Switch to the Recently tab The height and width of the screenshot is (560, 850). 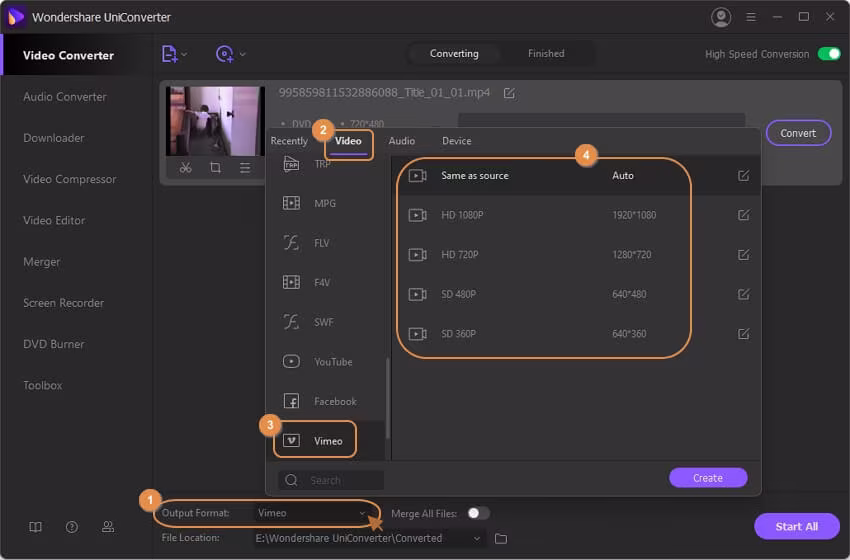(x=289, y=141)
